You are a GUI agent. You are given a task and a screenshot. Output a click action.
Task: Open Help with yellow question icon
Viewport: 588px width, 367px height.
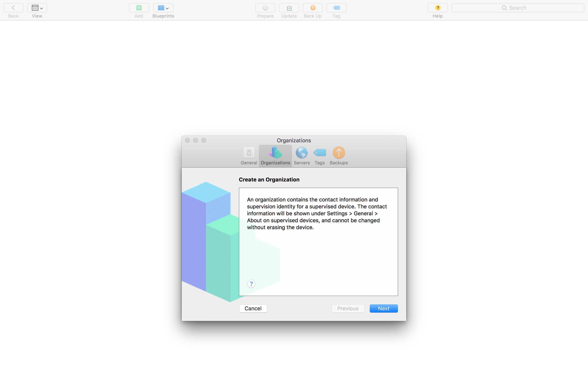click(x=438, y=8)
